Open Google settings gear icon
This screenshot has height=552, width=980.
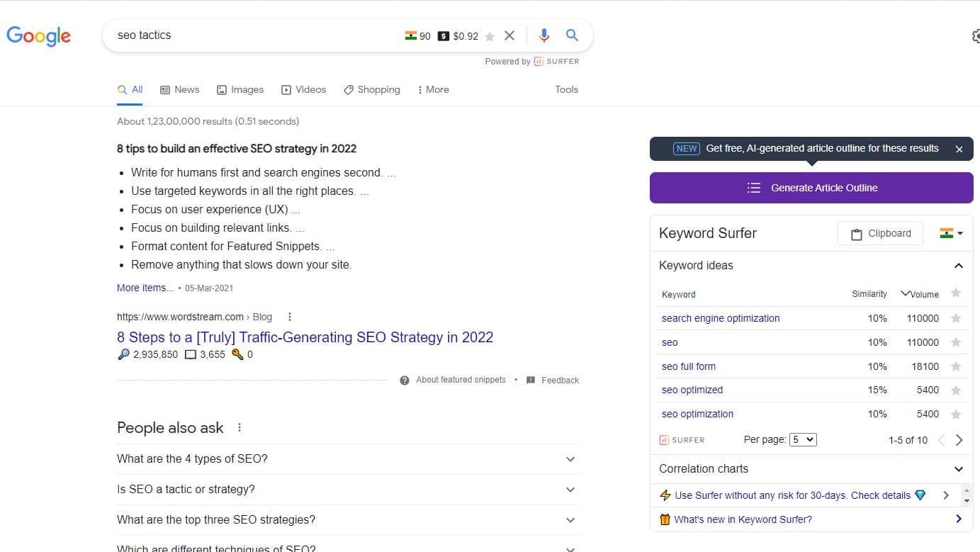point(975,36)
